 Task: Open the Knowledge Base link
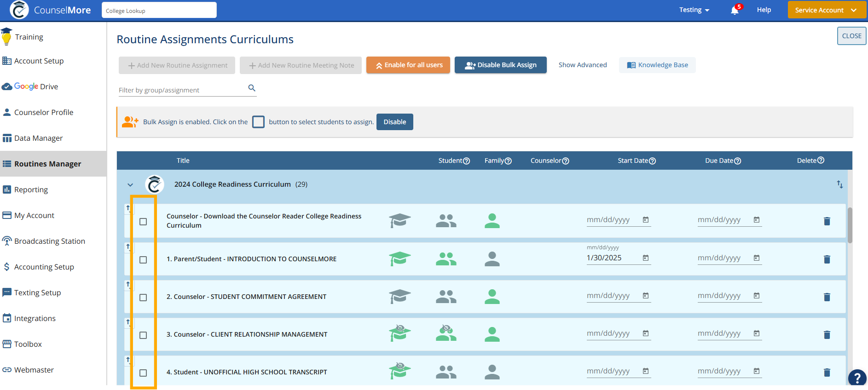(x=657, y=65)
